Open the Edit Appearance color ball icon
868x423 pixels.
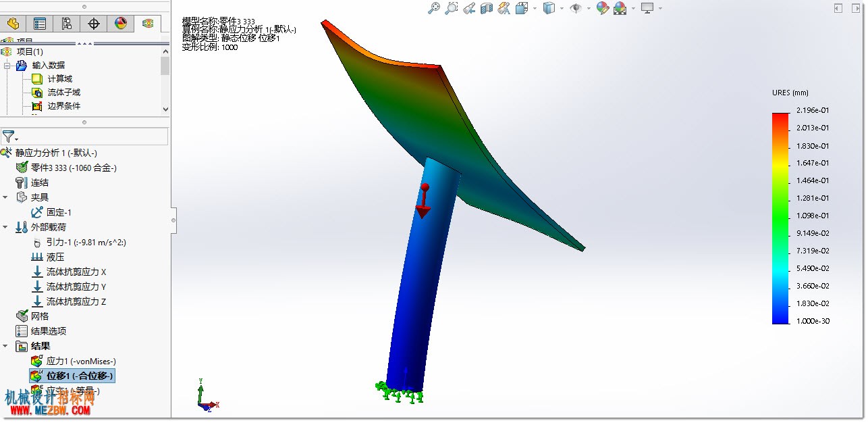coord(603,8)
